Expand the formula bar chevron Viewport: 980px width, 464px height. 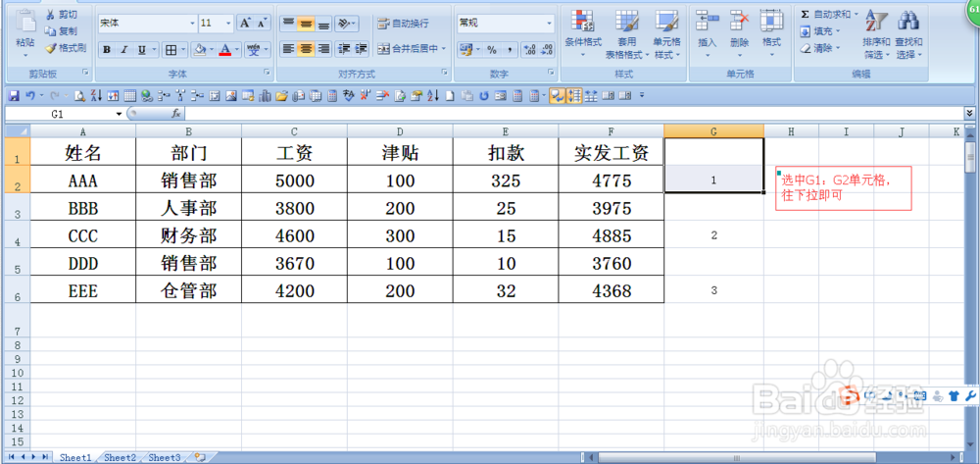(969, 113)
